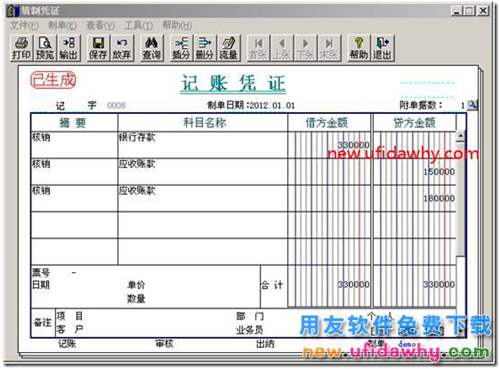This screenshot has height=369, width=500.
Task: Click the 记账凭证 title heading
Action: click(x=233, y=83)
